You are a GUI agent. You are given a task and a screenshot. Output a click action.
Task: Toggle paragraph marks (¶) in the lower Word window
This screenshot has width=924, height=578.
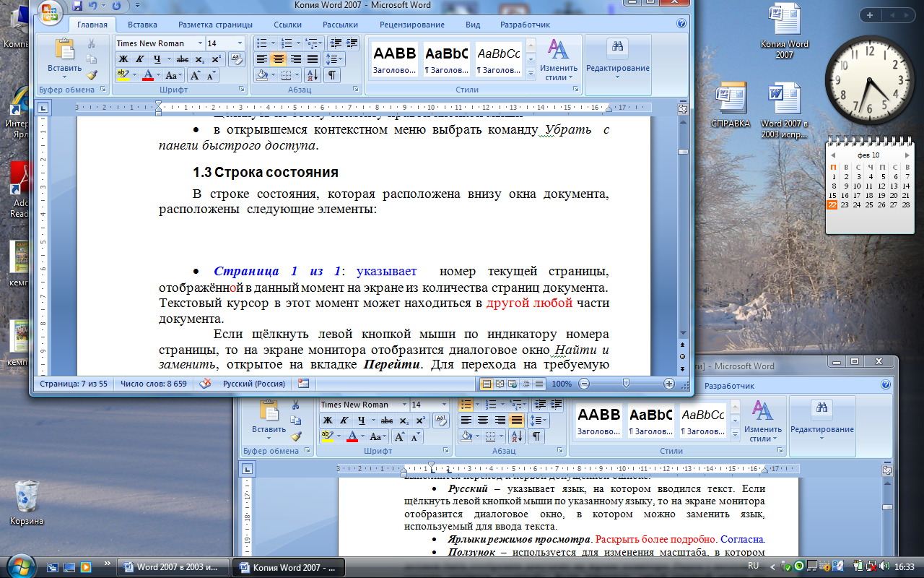(536, 436)
